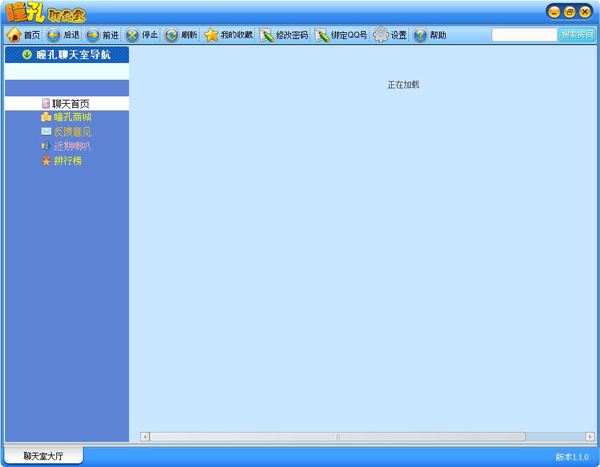Open 修改密码 to change password

point(284,35)
